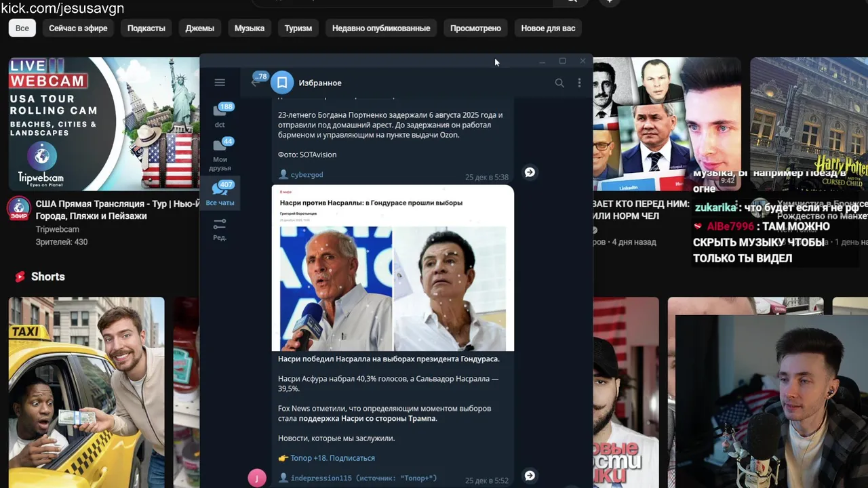Forward the cybergod post via share arrow
The height and width of the screenshot is (488, 868).
[530, 172]
